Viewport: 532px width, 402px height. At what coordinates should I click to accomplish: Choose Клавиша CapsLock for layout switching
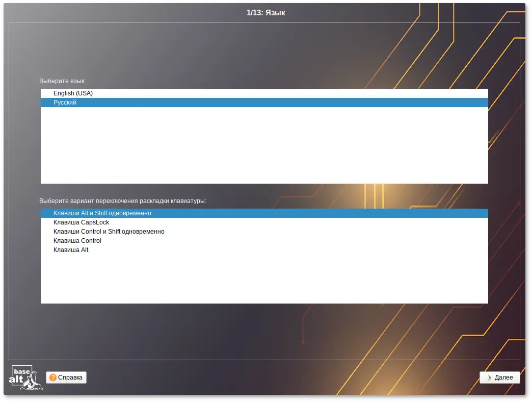81,222
